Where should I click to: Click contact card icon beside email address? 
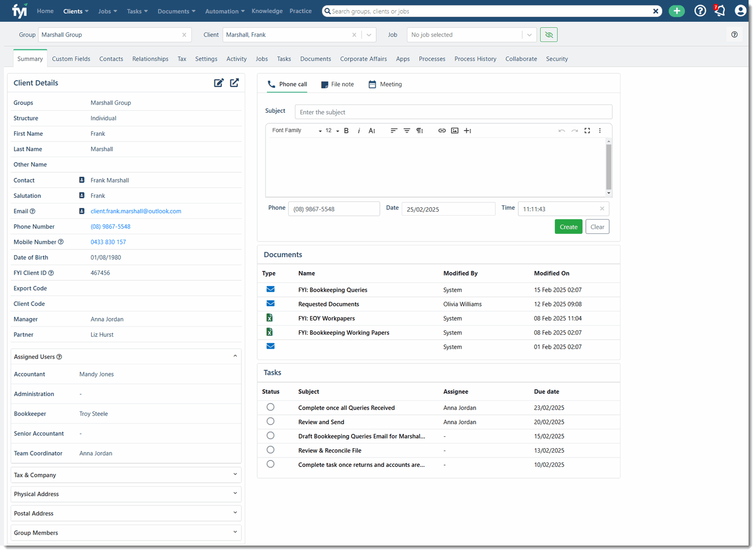pos(82,211)
